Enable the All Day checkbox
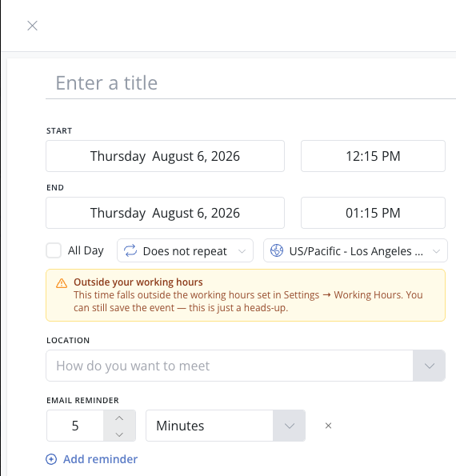The image size is (456, 476). [x=54, y=250]
